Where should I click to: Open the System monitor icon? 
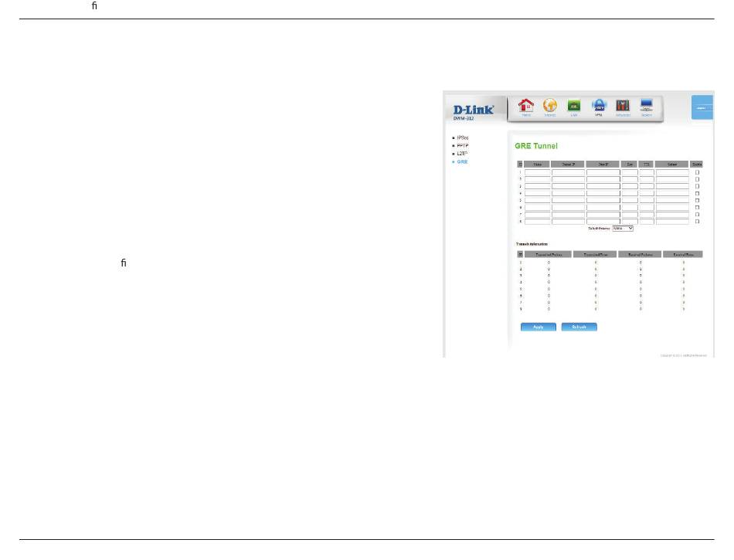coord(647,106)
